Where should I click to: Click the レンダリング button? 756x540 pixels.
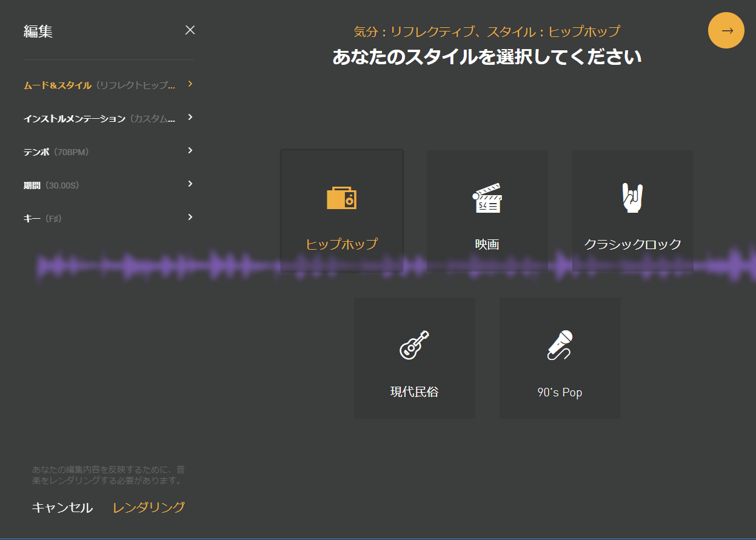tap(149, 508)
